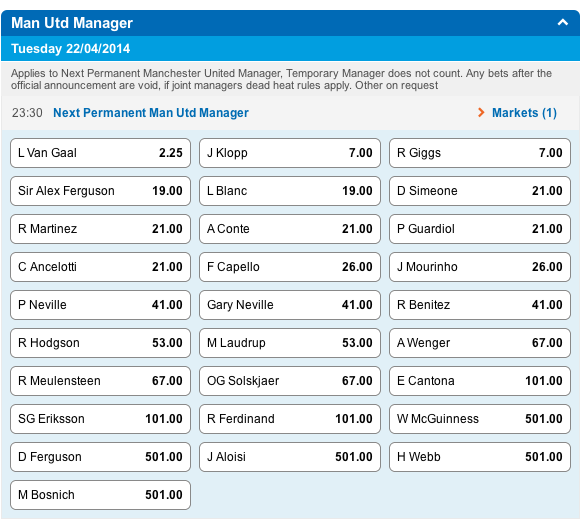Image resolution: width=583 pixels, height=524 pixels.
Task: Select R Giggs at 7.00
Action: 480,153
